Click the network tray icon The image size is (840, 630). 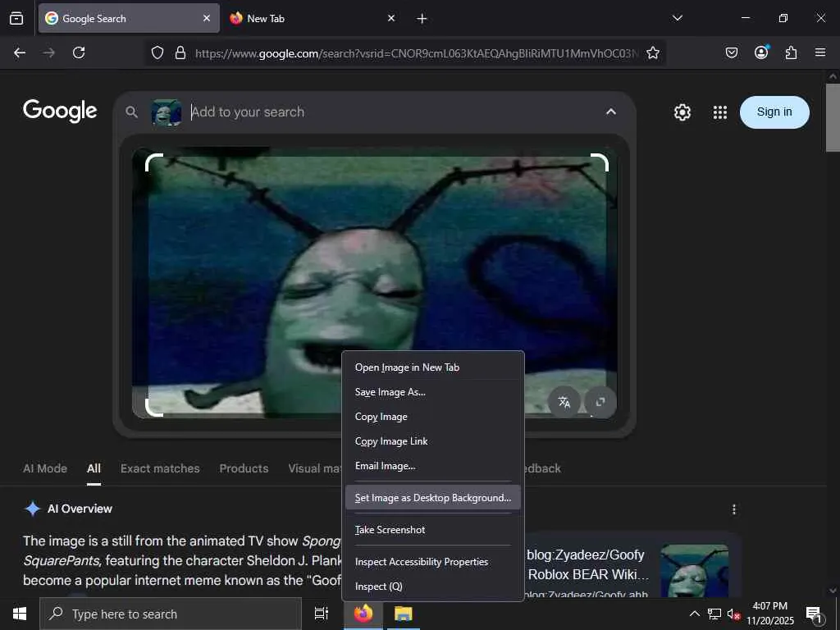coord(714,614)
